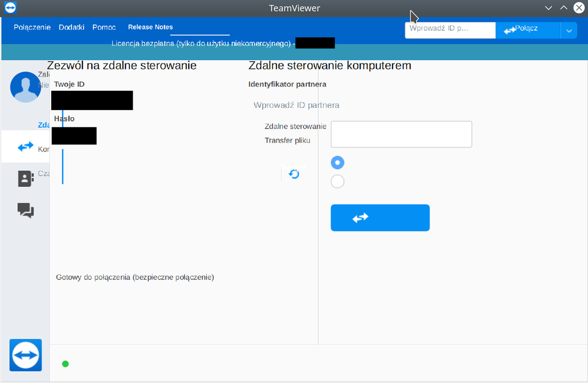Image resolution: width=588 pixels, height=383 pixels.
Task: Click the TeamViewer icon in title bar
Action: (10, 8)
